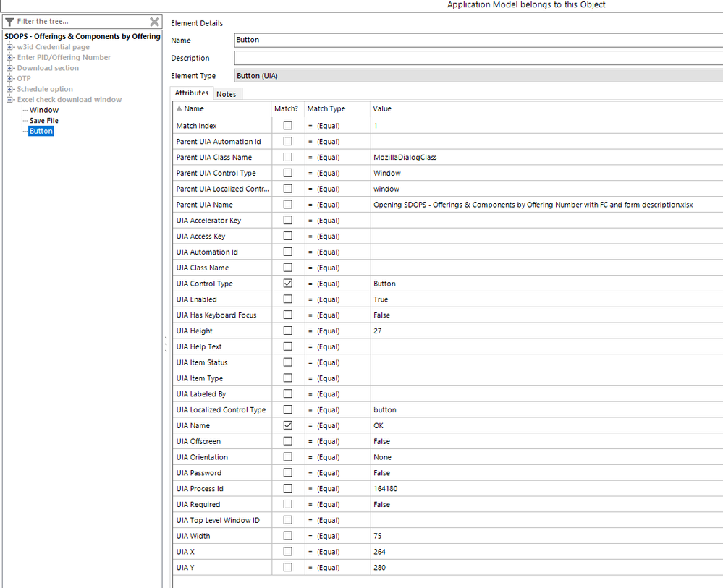The image size is (723, 588).
Task: Enable Match checkbox for Match Index
Action: point(288,125)
